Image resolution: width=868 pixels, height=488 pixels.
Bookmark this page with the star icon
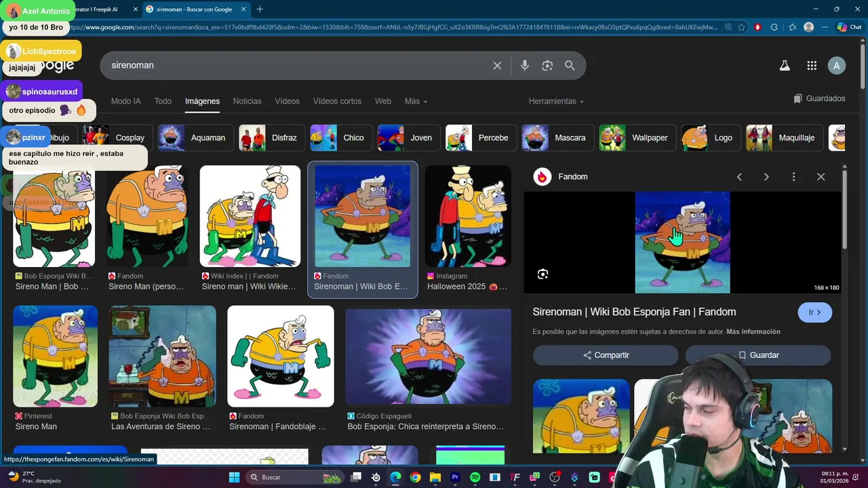[x=742, y=27]
